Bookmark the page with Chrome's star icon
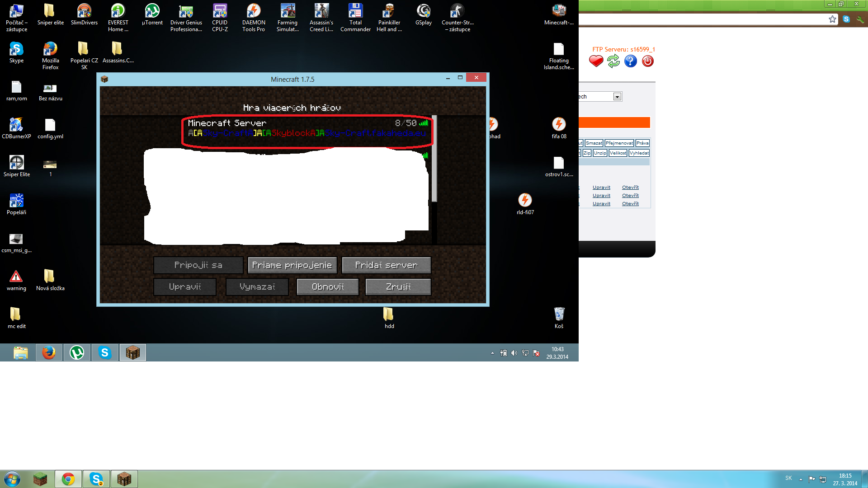 (x=832, y=19)
